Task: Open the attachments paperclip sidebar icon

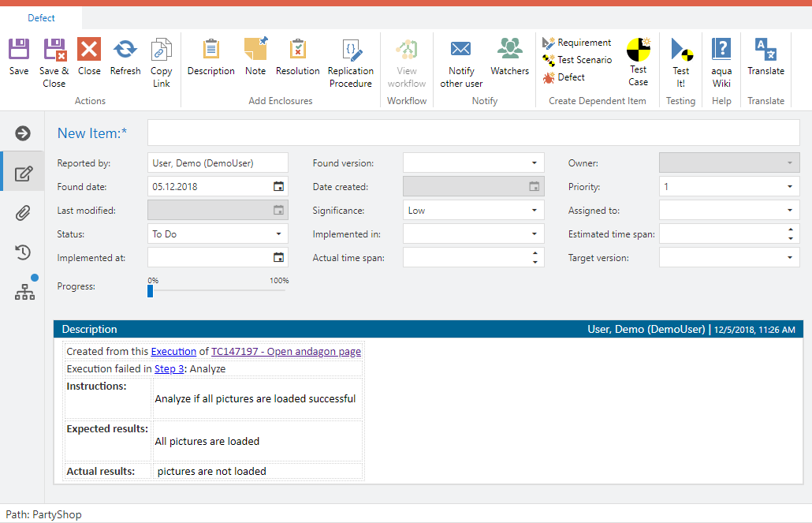Action: pyautogui.click(x=23, y=212)
